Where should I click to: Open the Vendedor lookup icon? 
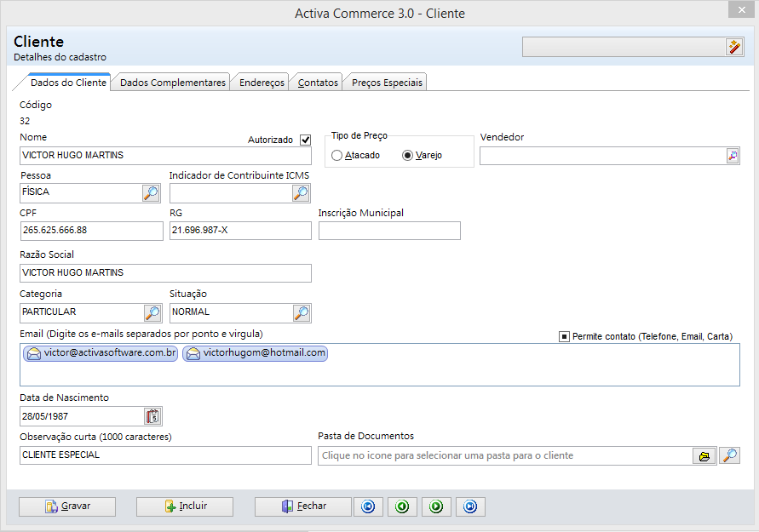[x=732, y=156]
